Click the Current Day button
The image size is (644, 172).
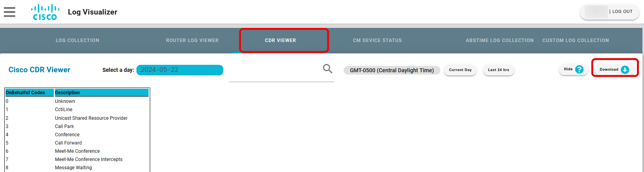coord(460,70)
